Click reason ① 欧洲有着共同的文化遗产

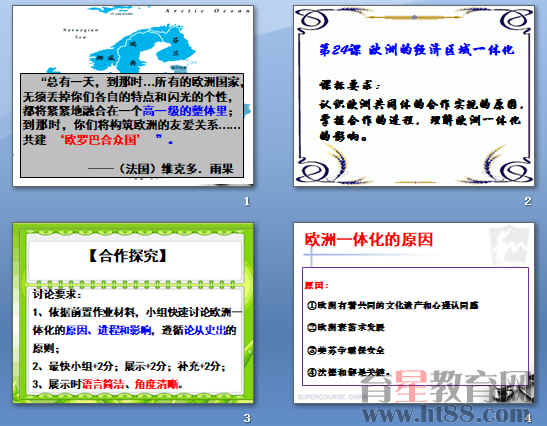tap(392, 305)
